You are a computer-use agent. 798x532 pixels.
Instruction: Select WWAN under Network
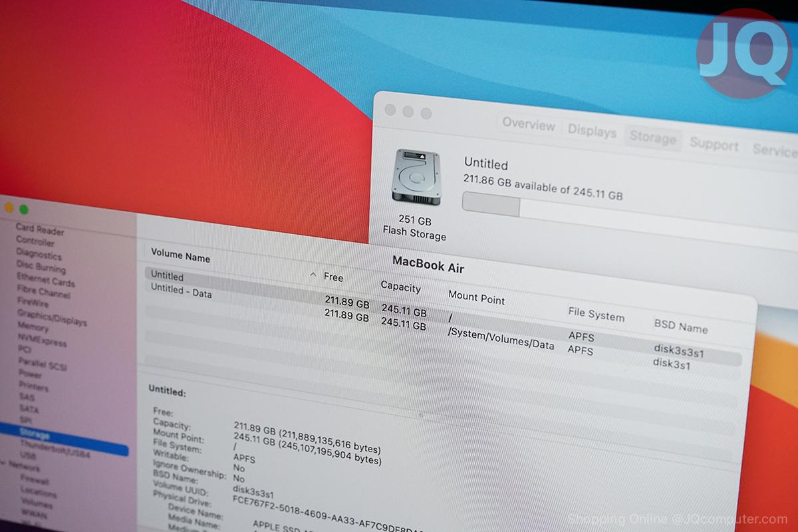pyautogui.click(x=33, y=515)
